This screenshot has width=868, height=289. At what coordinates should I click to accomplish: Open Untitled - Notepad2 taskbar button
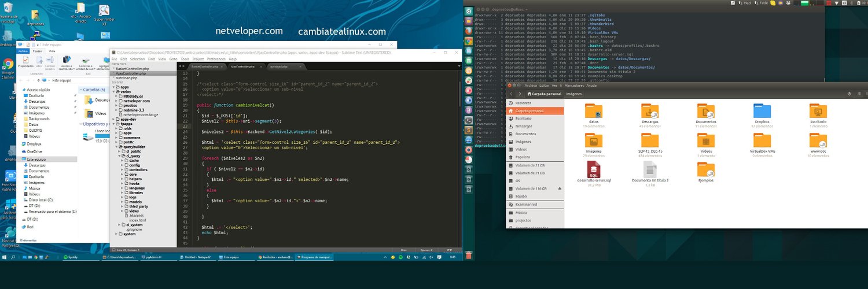coord(197,257)
